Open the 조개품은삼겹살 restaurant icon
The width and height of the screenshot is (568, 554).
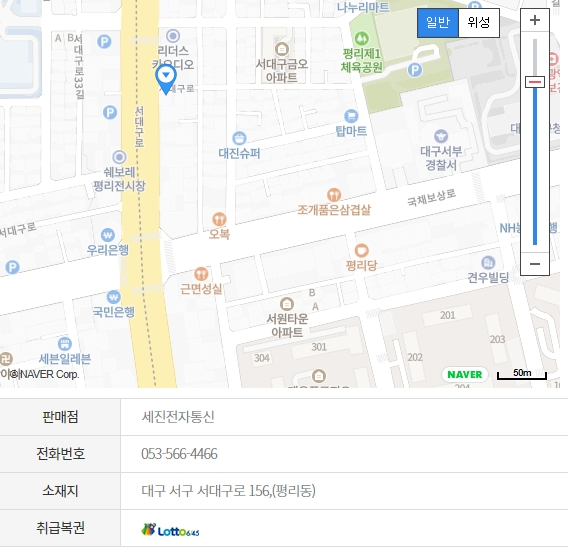pyautogui.click(x=334, y=195)
